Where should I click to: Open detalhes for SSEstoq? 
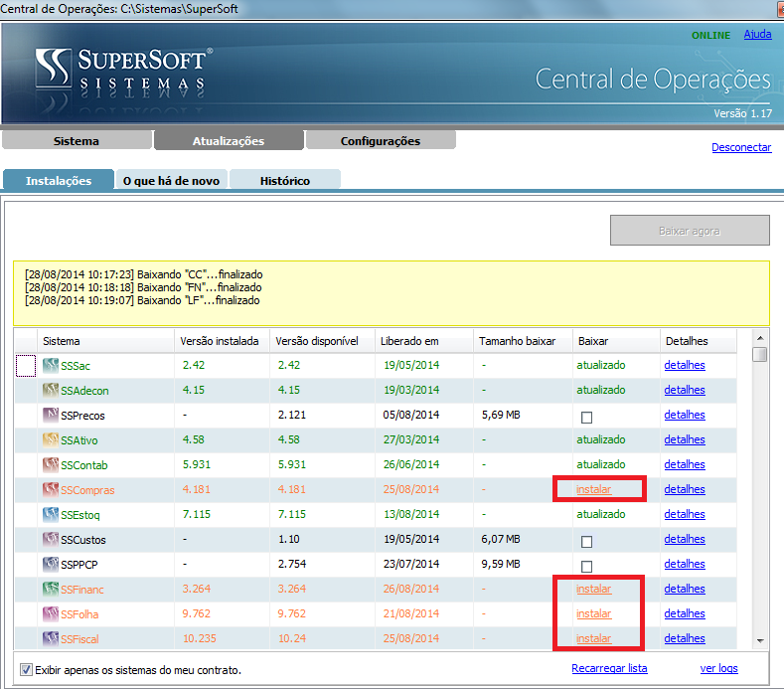(x=685, y=514)
